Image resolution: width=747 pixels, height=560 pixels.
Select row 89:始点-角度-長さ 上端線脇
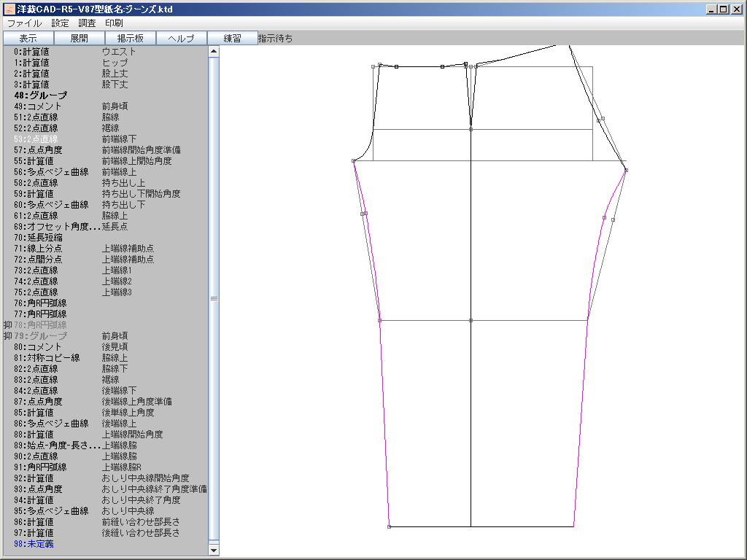(x=106, y=446)
